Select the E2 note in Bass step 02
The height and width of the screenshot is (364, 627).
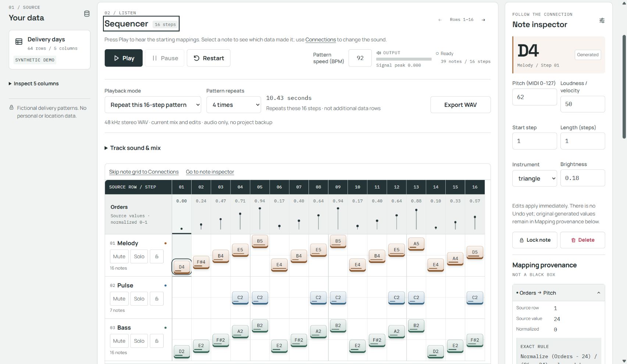coord(201,346)
